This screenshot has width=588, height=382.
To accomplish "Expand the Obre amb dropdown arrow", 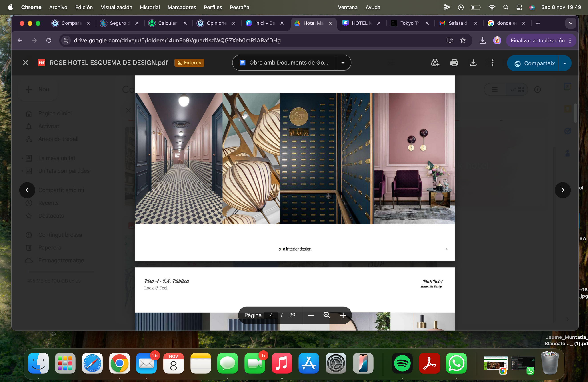I will [x=343, y=63].
